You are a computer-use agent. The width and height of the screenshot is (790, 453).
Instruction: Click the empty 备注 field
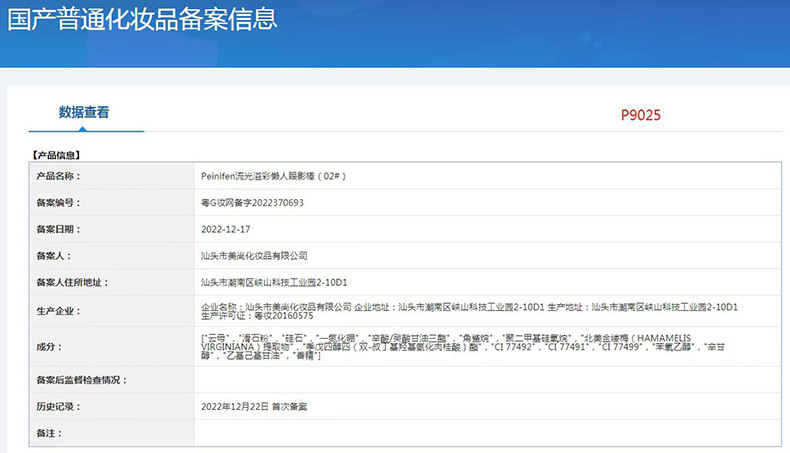487,433
